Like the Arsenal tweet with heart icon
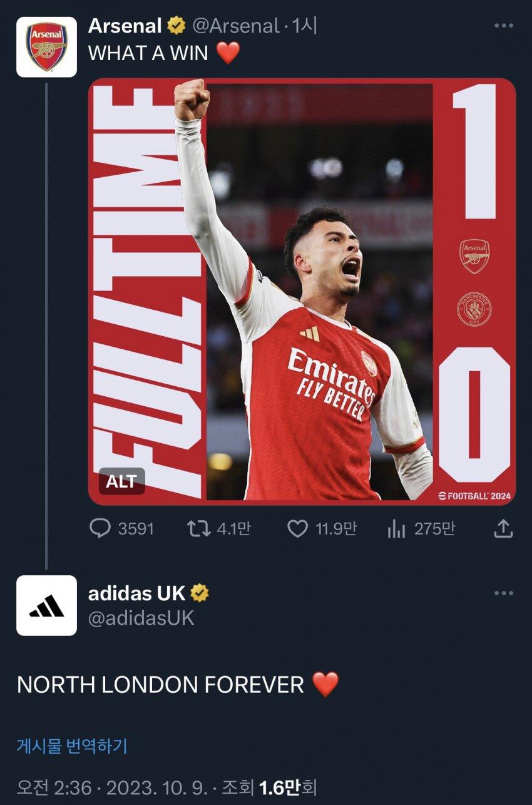This screenshot has height=805, width=532. (x=297, y=530)
